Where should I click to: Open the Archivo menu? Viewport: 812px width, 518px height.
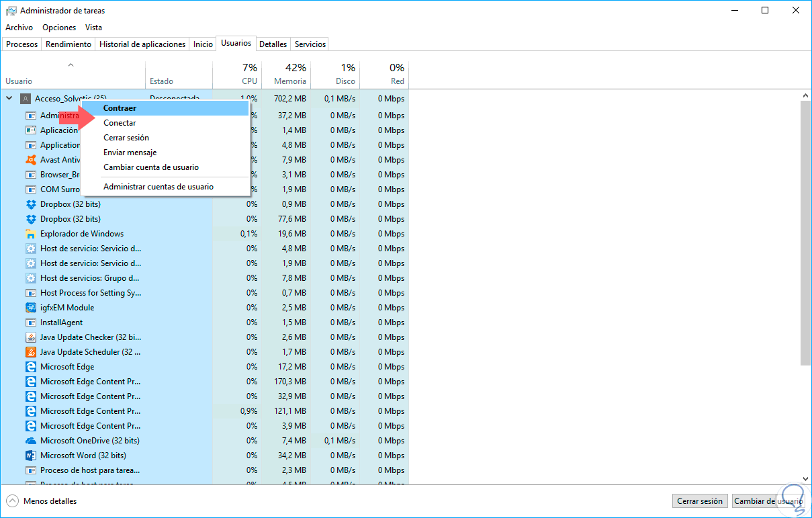(19, 28)
